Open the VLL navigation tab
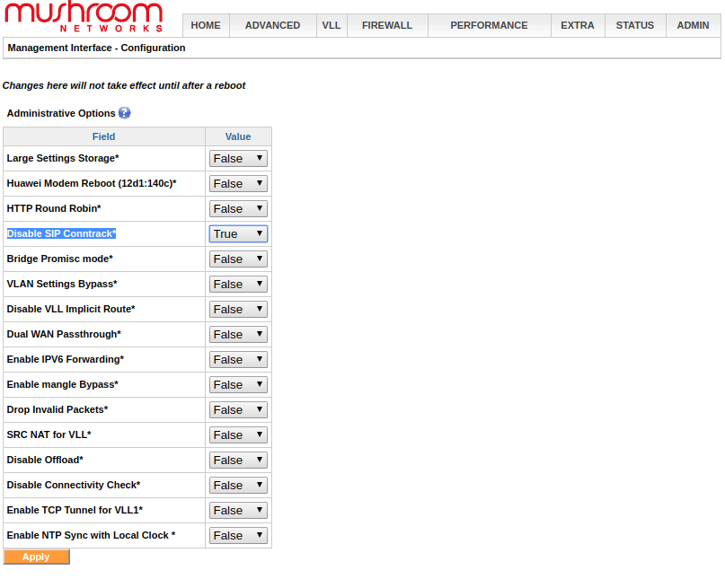This screenshot has width=725, height=588. click(332, 25)
